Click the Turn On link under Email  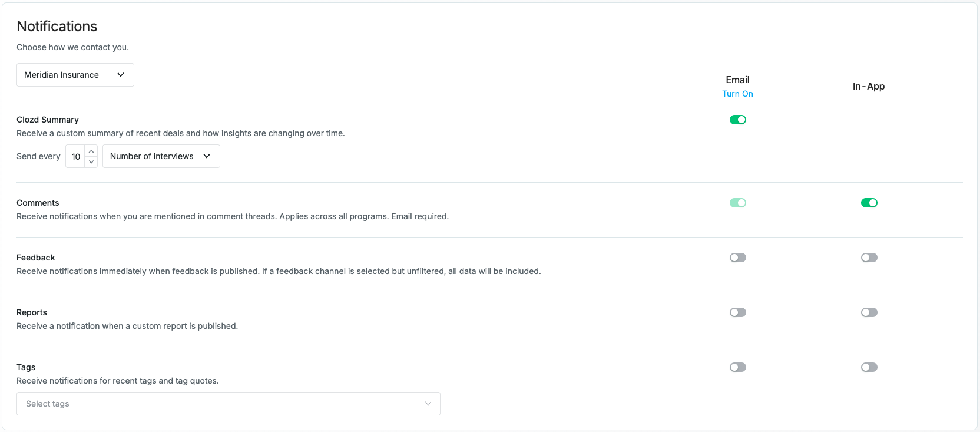pyautogui.click(x=737, y=94)
